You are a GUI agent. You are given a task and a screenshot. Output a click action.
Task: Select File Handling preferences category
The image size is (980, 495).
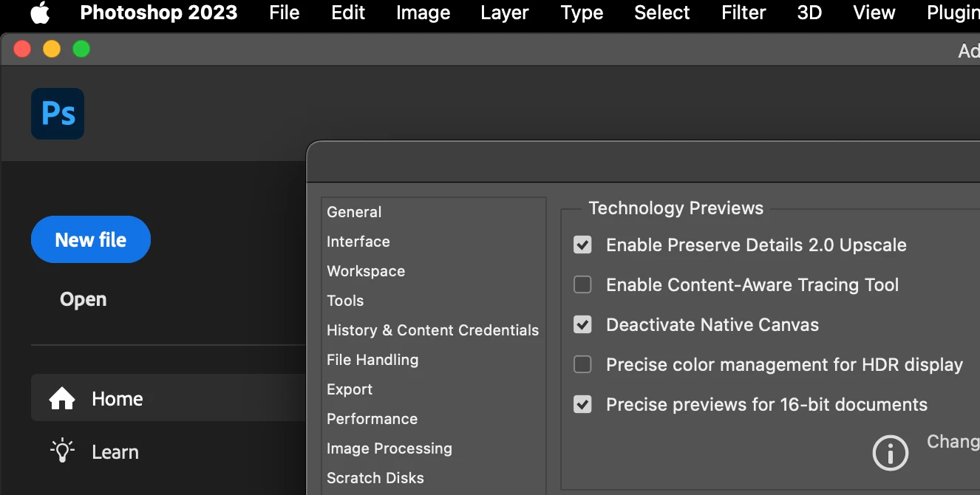372,360
